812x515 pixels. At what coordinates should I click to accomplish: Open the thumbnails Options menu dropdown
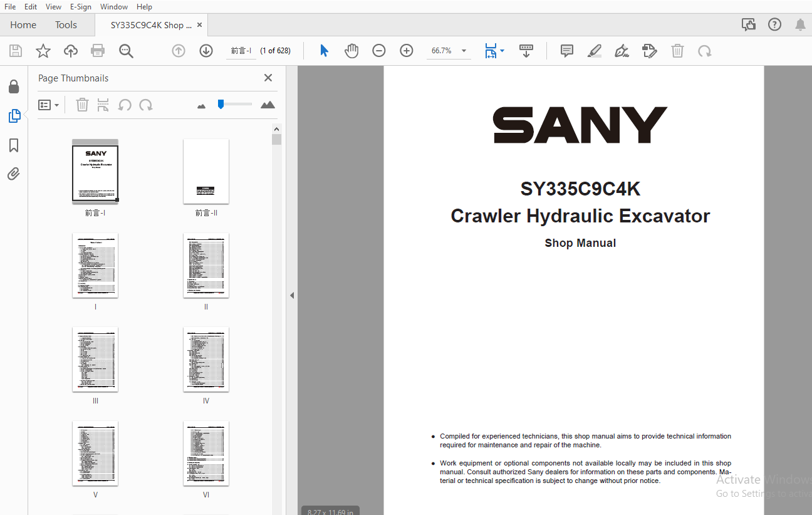[49, 105]
